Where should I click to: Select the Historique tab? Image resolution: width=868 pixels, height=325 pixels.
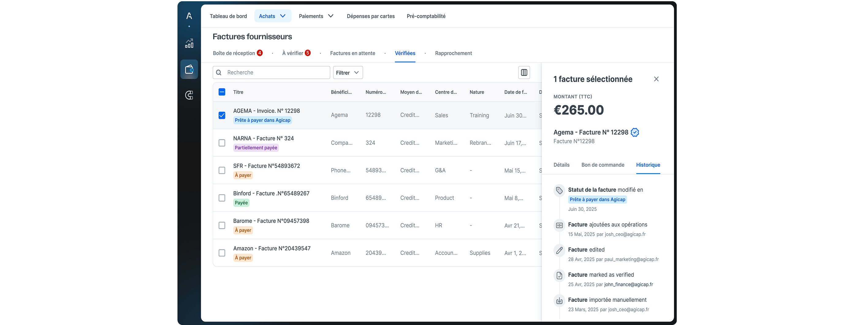[648, 165]
